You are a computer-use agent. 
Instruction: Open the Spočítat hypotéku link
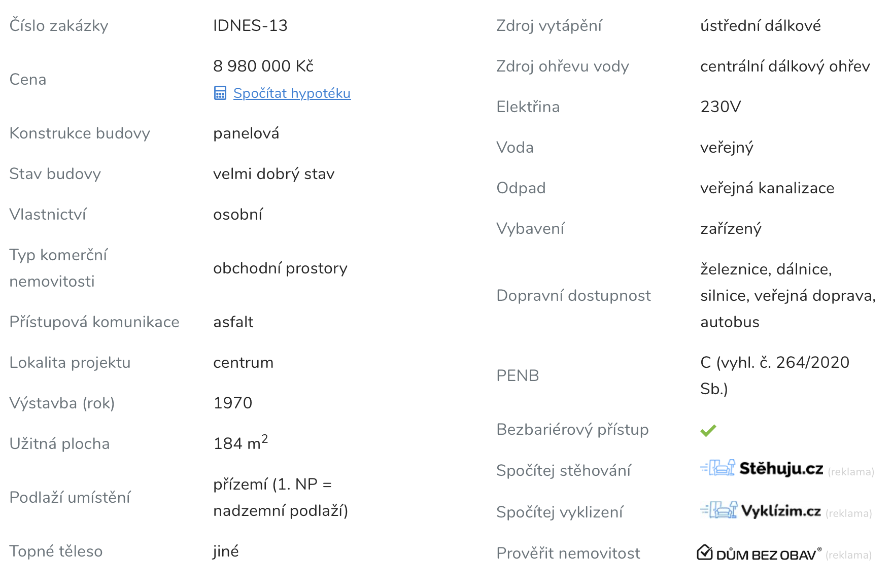pyautogui.click(x=292, y=93)
